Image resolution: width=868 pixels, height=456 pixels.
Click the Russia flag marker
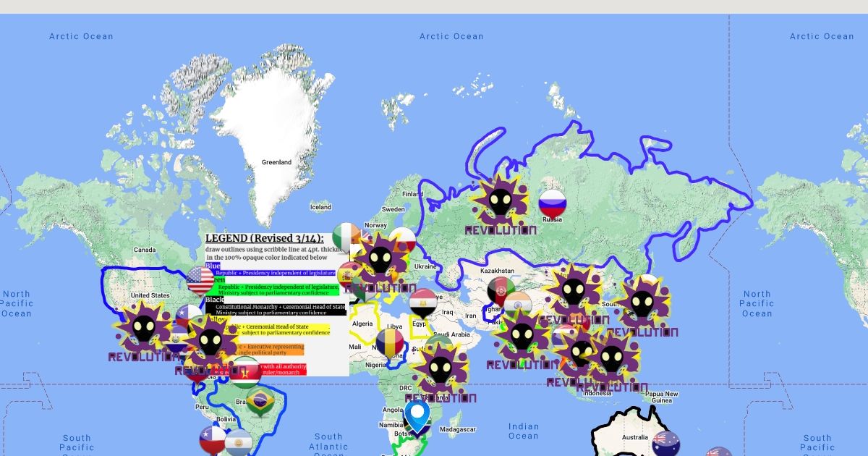point(552,203)
